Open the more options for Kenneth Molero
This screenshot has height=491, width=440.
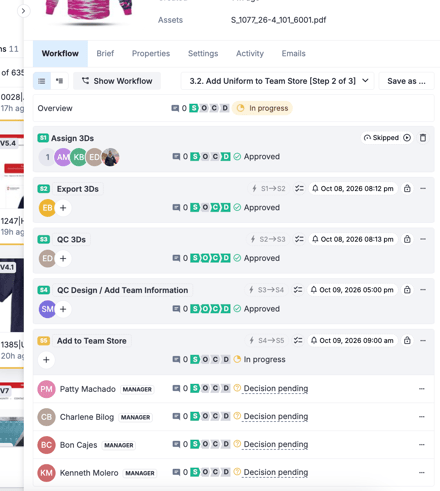coord(422,473)
